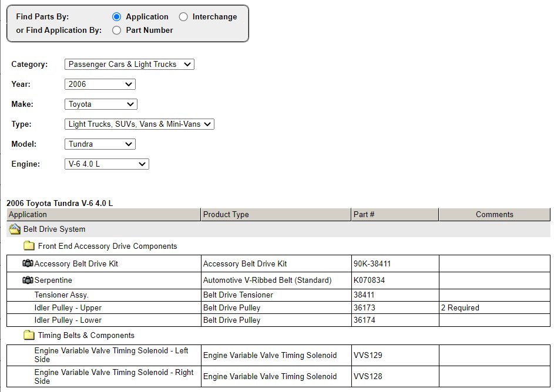Screen dimensions: 554x392
Task: Click Automotive V-Ribbed Belt (Standard) product type
Action: tap(267, 280)
